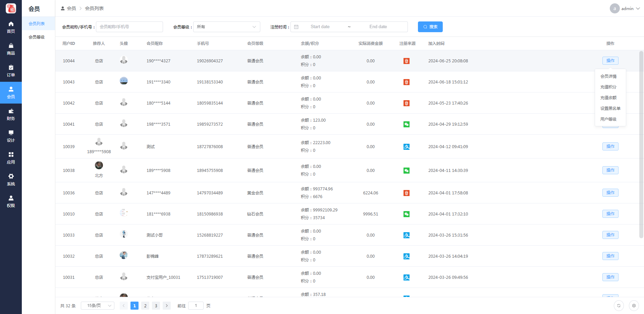Go to page 2 in pagination
This screenshot has height=314, width=644.
(145, 306)
